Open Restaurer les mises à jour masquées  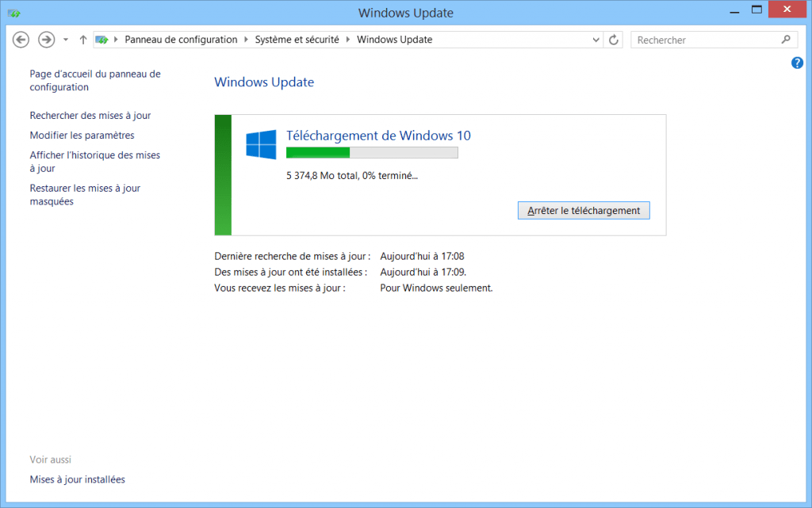point(85,194)
